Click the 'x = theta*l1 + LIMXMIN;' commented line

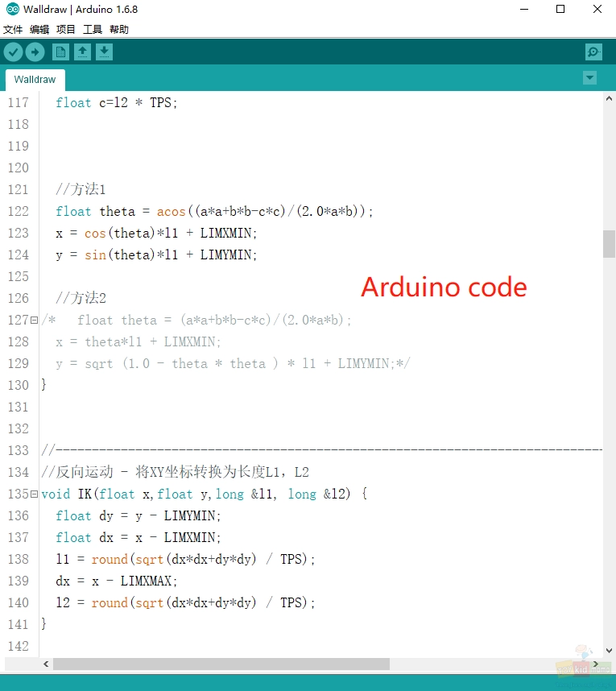(x=138, y=342)
